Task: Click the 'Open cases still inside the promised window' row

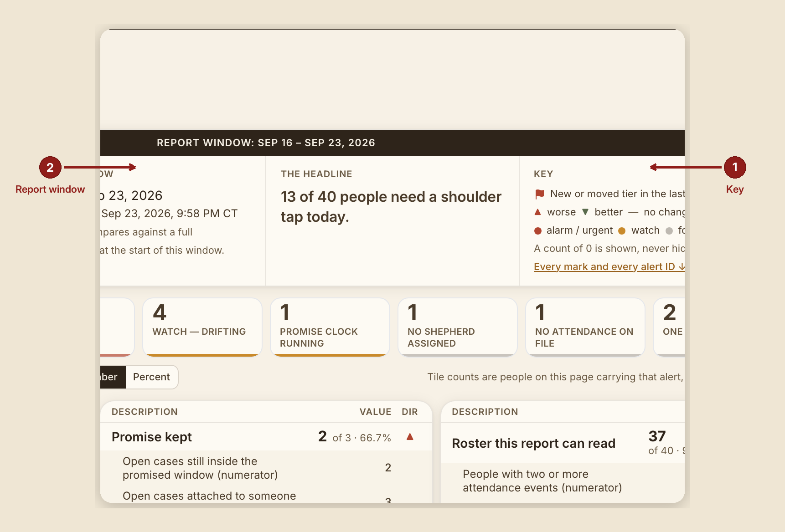Action: [x=266, y=468]
